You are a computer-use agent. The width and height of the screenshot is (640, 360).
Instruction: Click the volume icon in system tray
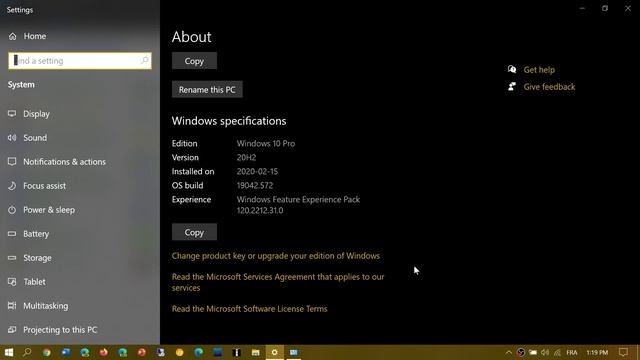pos(545,352)
